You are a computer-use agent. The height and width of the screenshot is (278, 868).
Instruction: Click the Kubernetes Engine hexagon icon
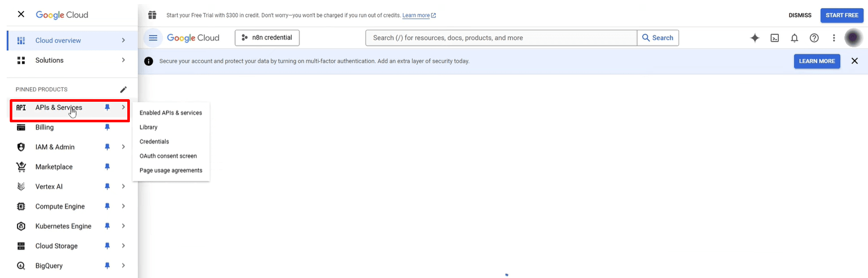[x=21, y=226]
